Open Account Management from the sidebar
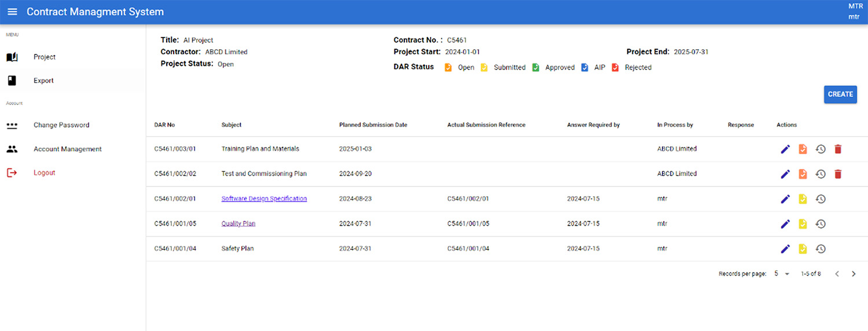 [67, 149]
